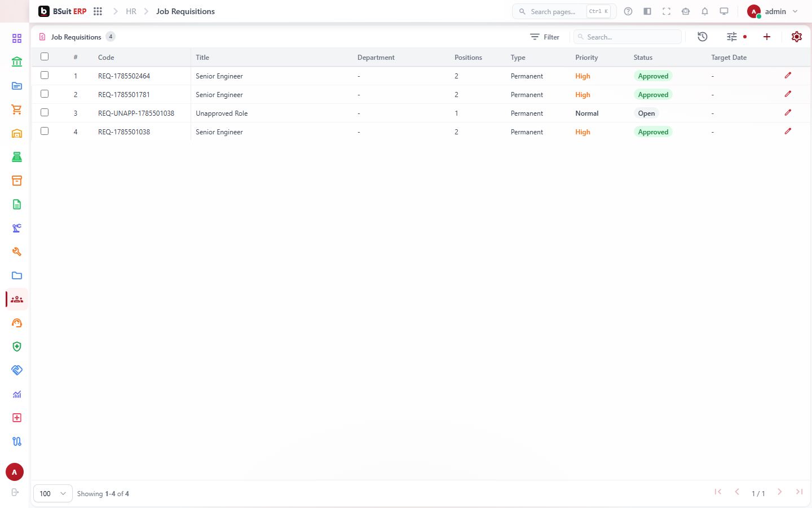This screenshot has height=508, width=812.
Task: Click Job Requisitions breadcrumb
Action: [186, 11]
